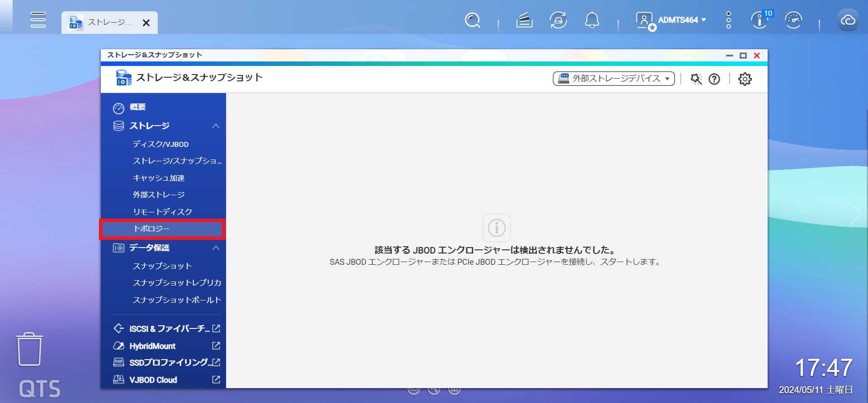Open iSCSI & ファイバーチャネル link
868x403 pixels.
(x=170, y=329)
